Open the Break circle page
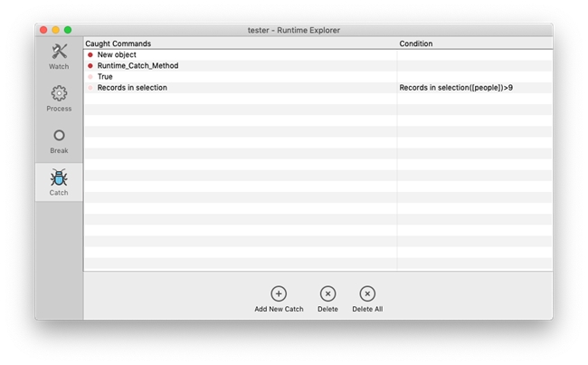588x365 pixels. click(x=59, y=136)
